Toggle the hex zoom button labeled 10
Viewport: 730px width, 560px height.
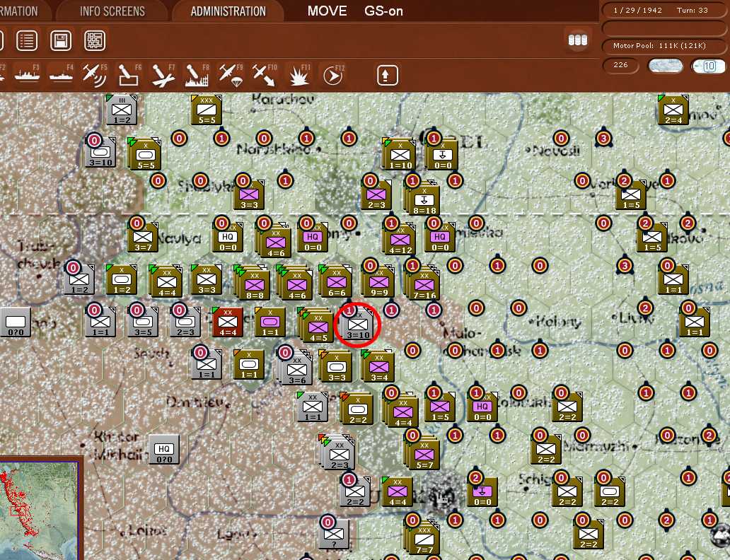(x=708, y=66)
